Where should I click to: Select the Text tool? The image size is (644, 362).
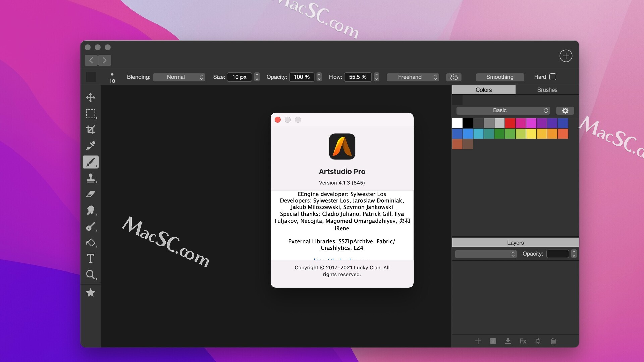[91, 258]
